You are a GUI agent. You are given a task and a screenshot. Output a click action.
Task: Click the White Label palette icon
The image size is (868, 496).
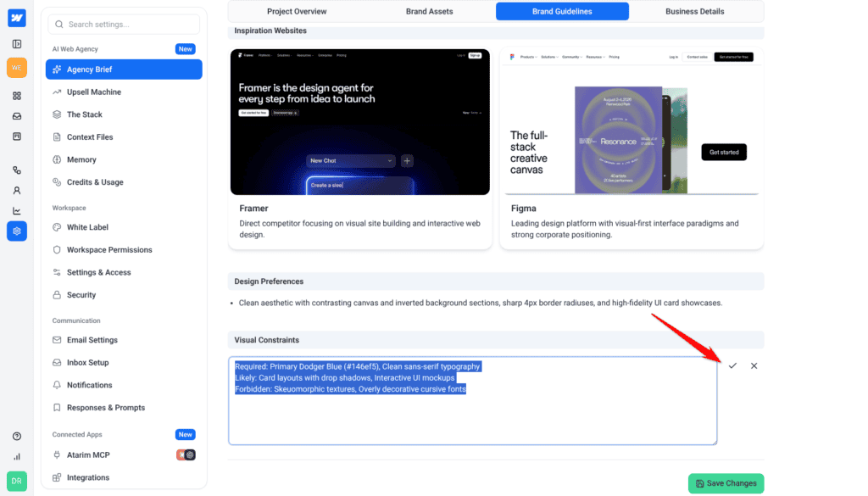(57, 227)
